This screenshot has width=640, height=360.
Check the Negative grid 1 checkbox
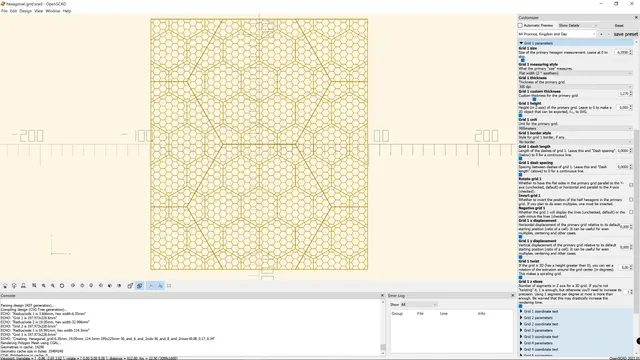pyautogui.click(x=631, y=212)
